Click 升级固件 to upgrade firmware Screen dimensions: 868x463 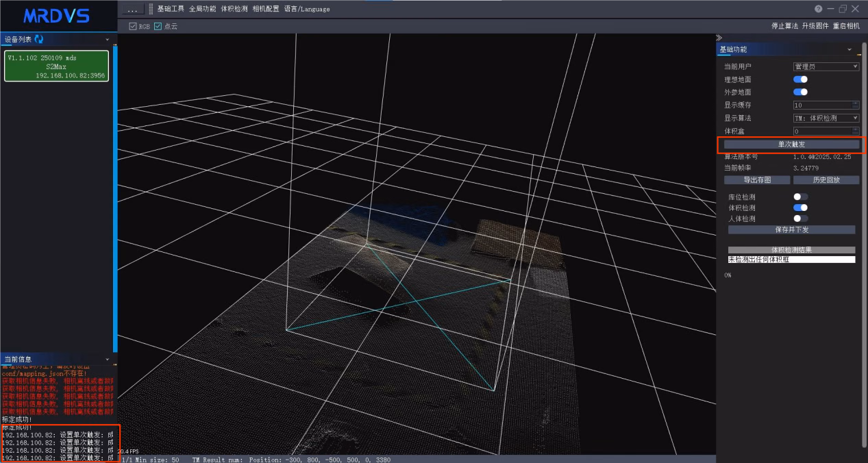(815, 26)
